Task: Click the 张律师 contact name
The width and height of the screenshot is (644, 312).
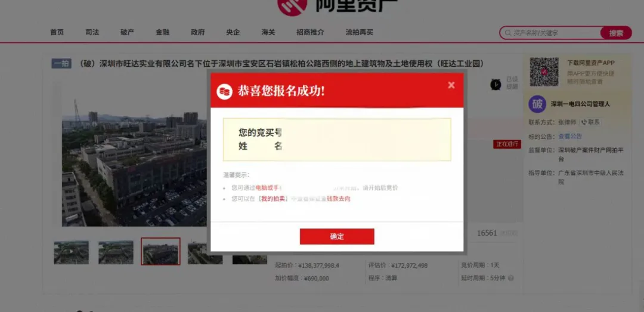Action: pos(567,122)
